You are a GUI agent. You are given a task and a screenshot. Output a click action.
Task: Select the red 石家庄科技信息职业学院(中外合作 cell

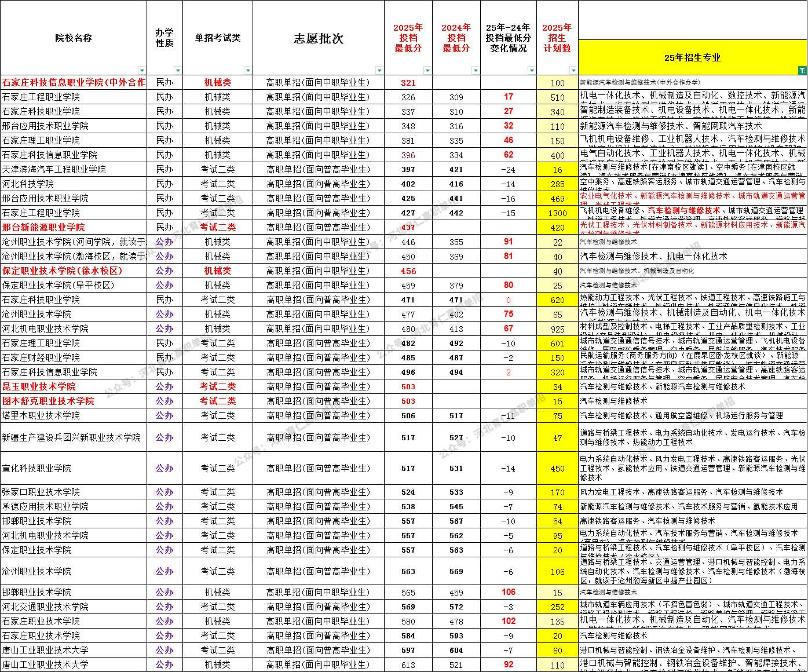pos(74,82)
